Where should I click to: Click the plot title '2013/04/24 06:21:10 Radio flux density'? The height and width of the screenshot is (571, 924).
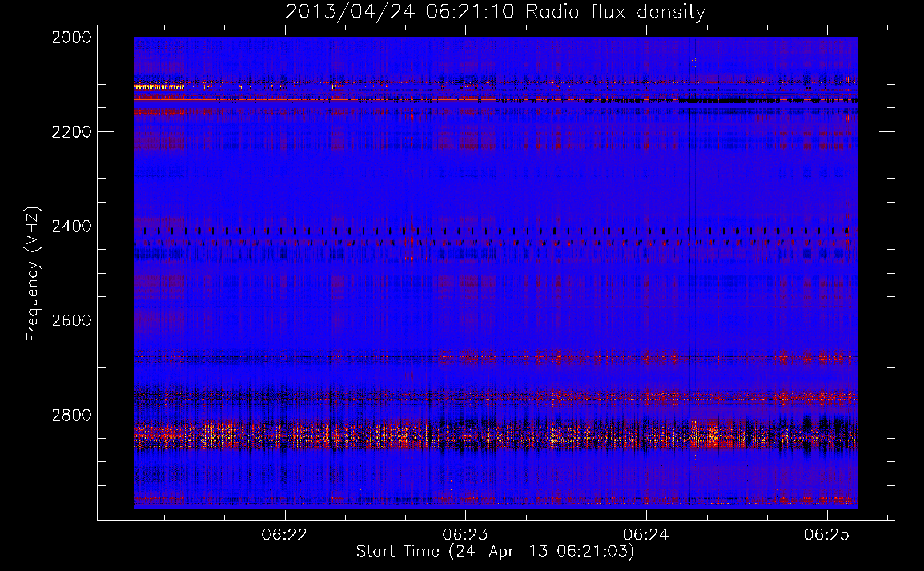coord(495,12)
